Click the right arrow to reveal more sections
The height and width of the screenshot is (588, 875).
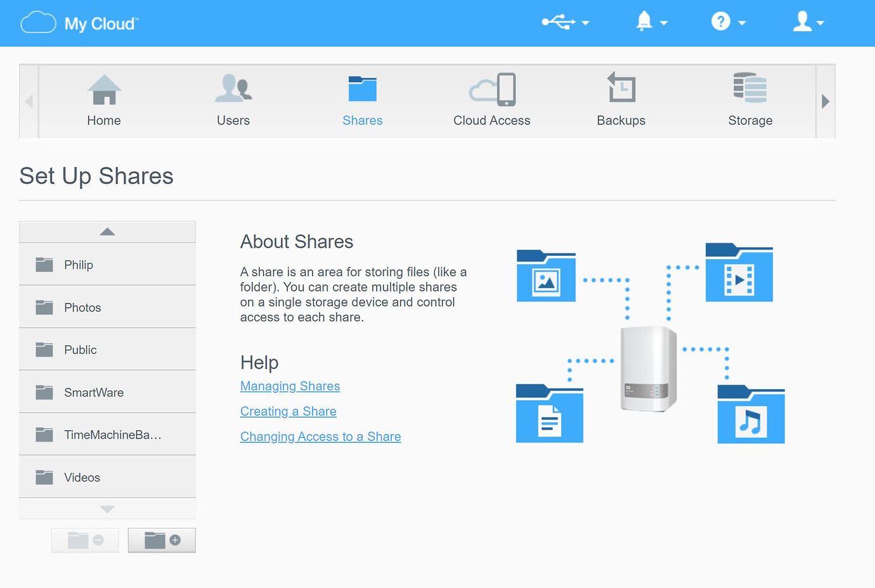coord(826,101)
